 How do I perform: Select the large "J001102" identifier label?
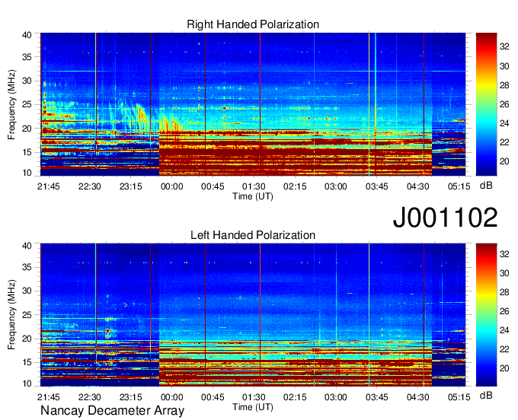click(445, 218)
